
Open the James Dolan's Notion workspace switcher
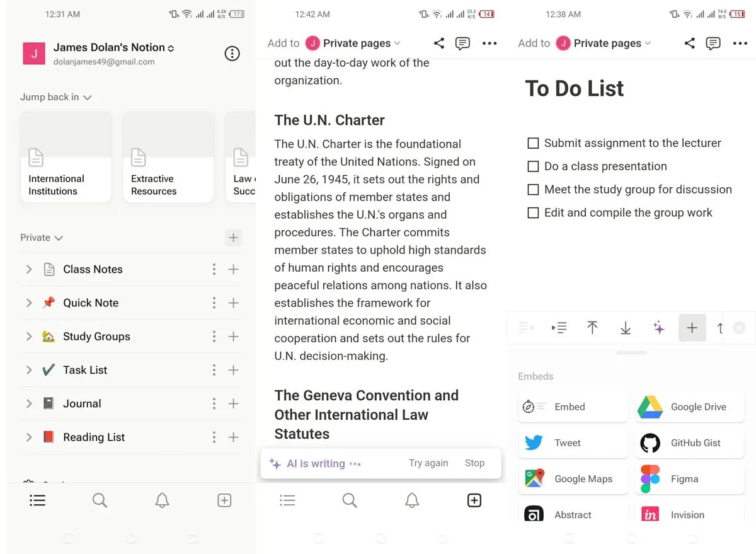(113, 48)
